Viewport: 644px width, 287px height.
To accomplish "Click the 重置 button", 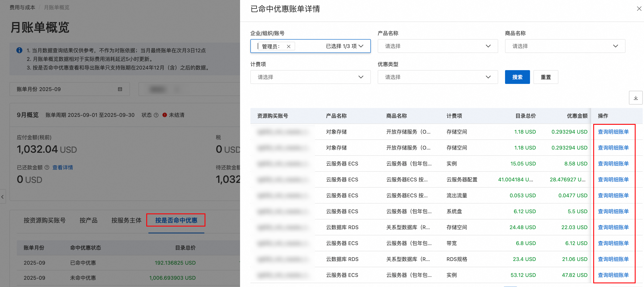I will point(545,77).
